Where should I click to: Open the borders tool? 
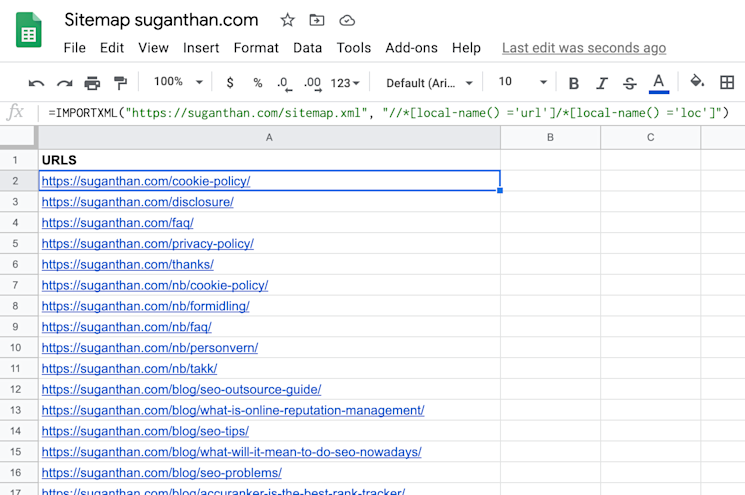[726, 82]
